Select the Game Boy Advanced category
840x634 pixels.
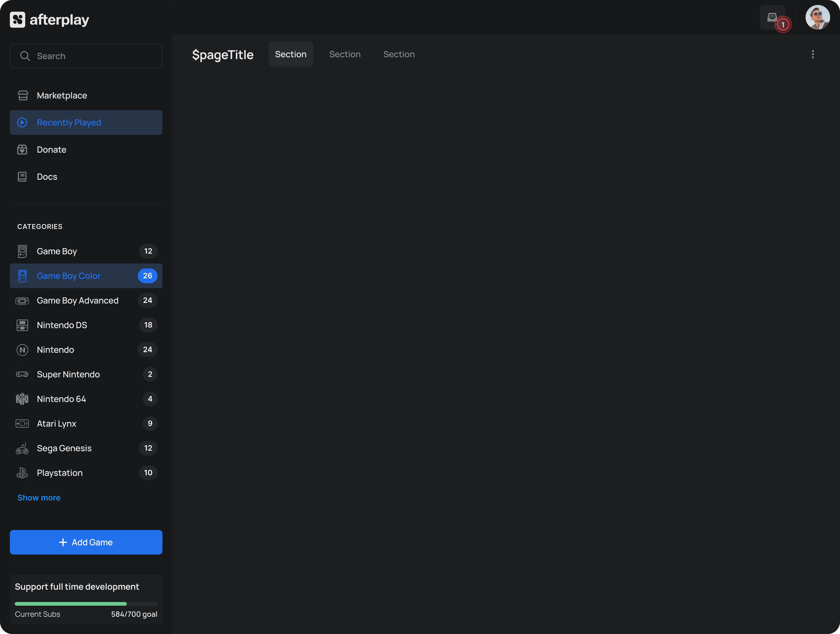[x=78, y=301]
